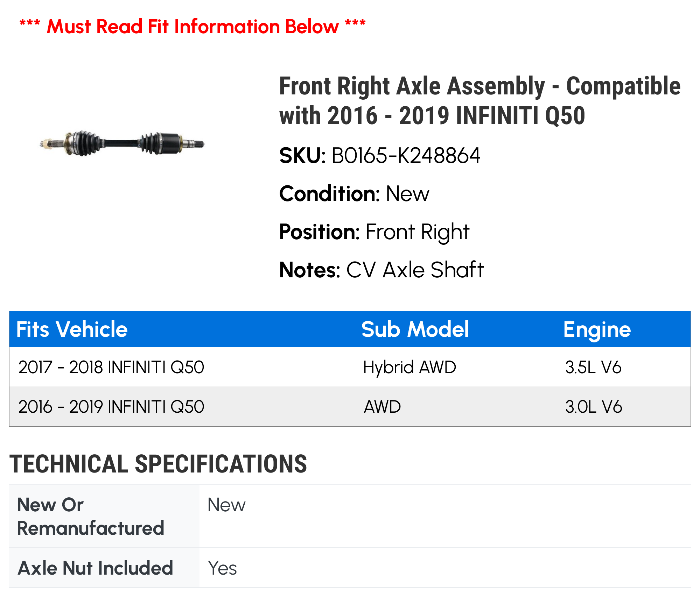Click the Hybrid AWD sub model cell

click(x=409, y=367)
